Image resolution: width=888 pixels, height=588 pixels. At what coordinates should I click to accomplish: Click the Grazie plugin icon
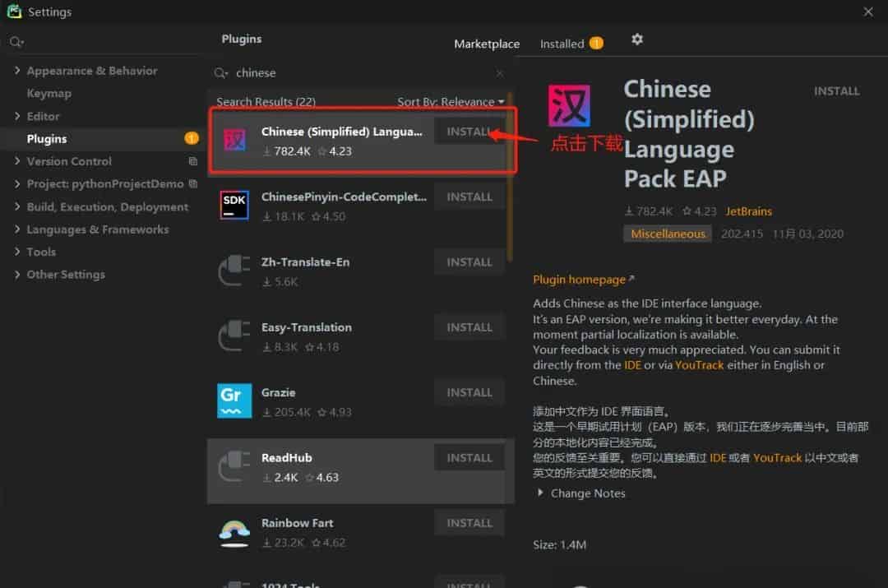point(234,401)
